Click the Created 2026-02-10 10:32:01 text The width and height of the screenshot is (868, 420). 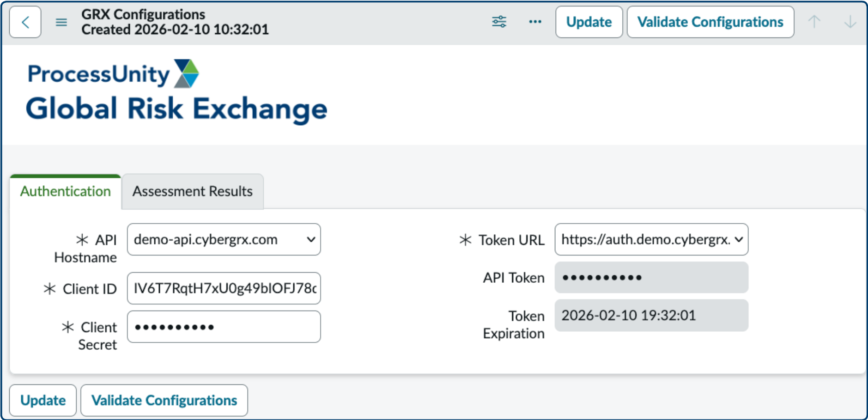click(175, 30)
